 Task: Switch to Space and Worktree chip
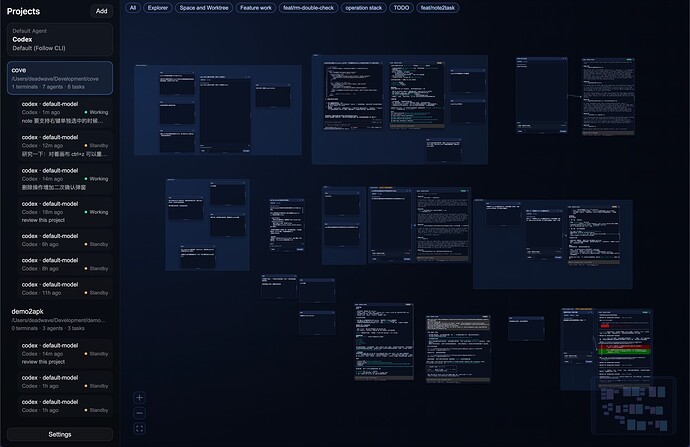point(204,8)
